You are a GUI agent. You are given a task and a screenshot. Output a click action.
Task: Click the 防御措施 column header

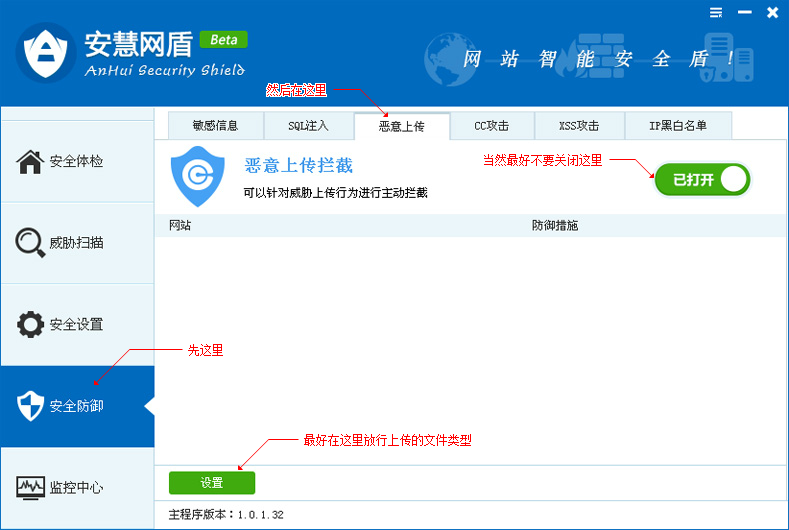click(555, 225)
